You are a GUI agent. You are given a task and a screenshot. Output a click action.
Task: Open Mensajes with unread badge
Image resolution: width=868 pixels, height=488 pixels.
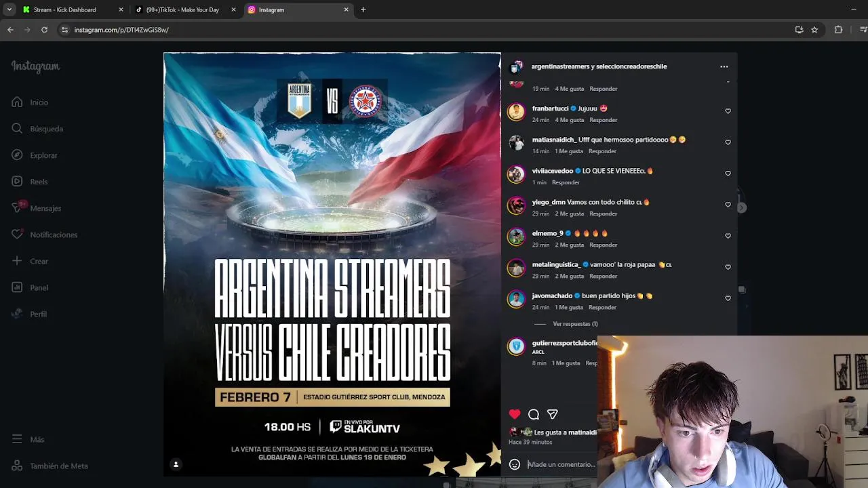click(x=36, y=208)
